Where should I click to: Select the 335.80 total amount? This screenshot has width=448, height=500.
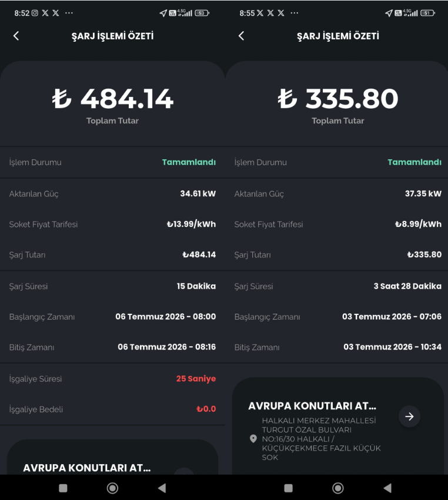click(x=338, y=99)
